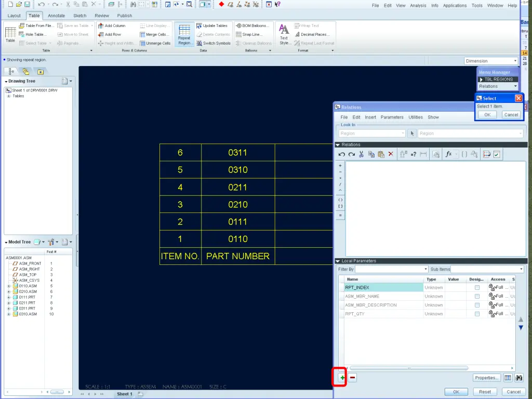
Task: Click Hole Table in the ribbon
Action: (33, 34)
